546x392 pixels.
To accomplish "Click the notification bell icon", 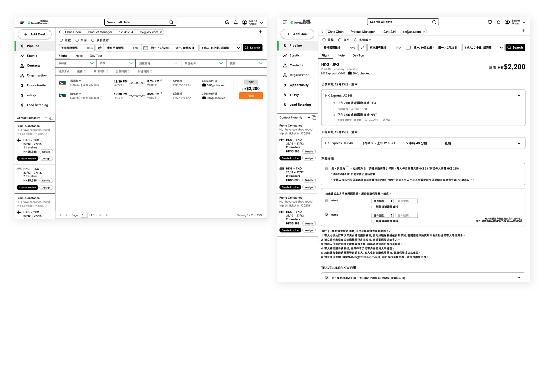I will tap(499, 22).
